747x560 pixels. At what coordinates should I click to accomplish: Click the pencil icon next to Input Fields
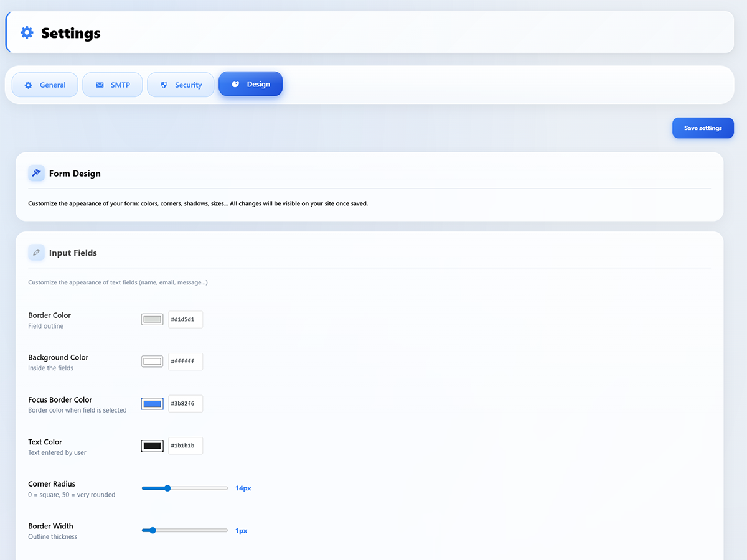point(36,253)
